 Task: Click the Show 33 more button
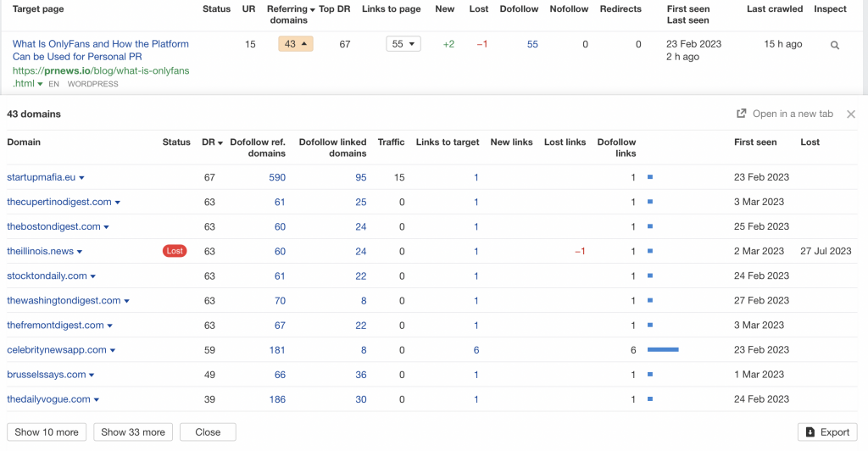[133, 432]
